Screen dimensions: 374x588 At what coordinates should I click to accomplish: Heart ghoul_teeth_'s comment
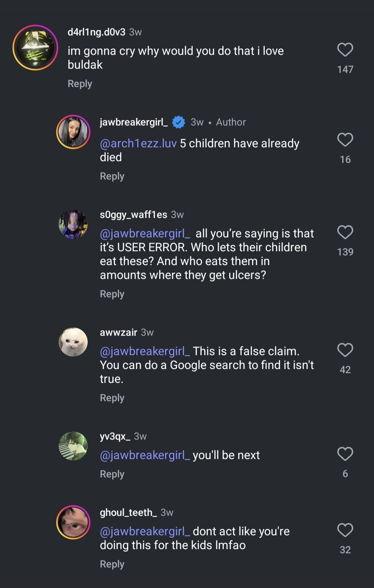coord(345,530)
